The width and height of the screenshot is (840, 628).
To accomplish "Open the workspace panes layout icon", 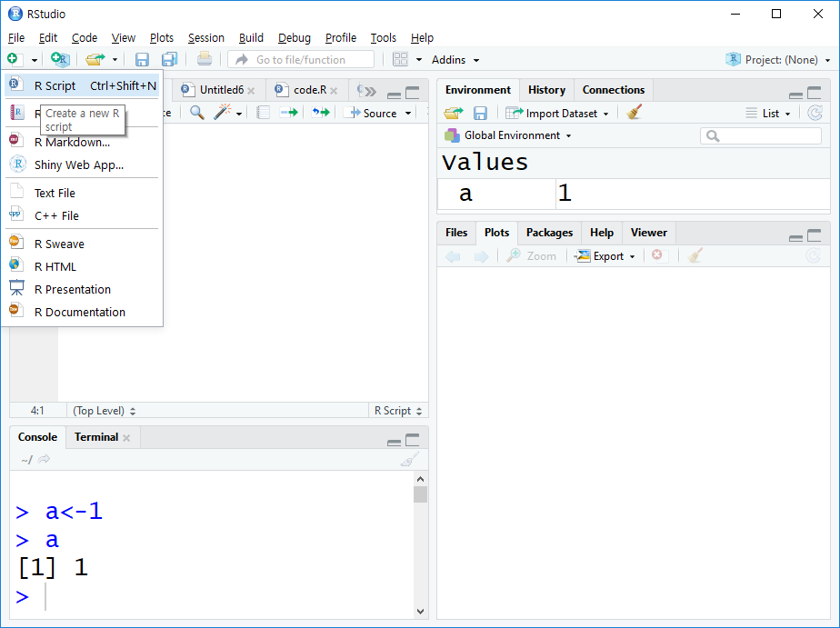I will pyautogui.click(x=400, y=59).
